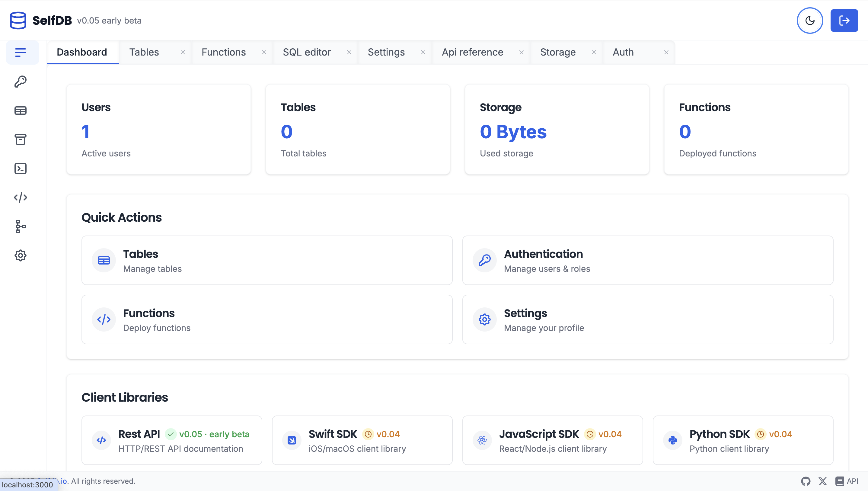Open schema diagram icon in sidebar

[21, 226]
